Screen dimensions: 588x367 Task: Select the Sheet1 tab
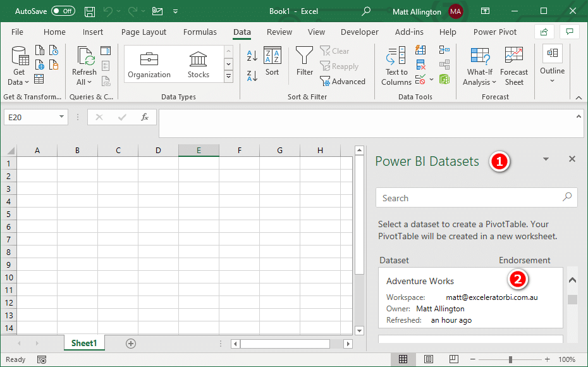pyautogui.click(x=84, y=343)
